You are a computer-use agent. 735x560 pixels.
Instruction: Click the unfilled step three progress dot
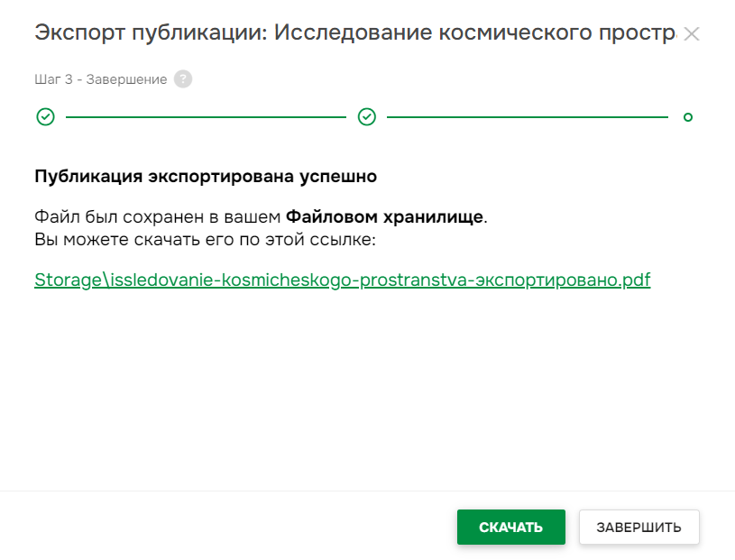[x=688, y=116]
